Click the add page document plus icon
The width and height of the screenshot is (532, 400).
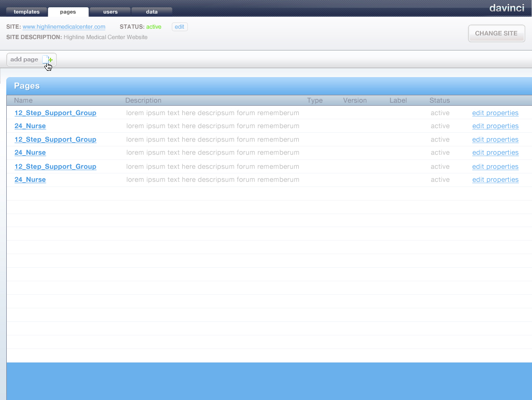pyautogui.click(x=47, y=60)
